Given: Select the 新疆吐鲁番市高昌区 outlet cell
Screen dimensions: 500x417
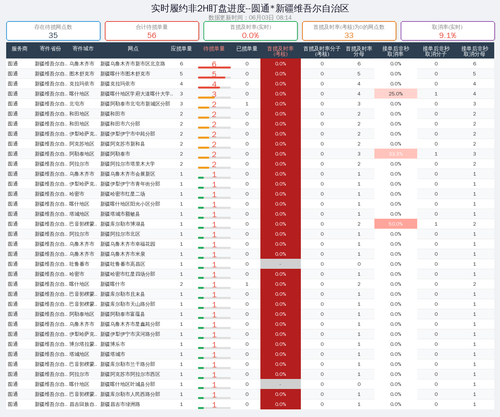Looking at the screenshot, I should [123, 264].
